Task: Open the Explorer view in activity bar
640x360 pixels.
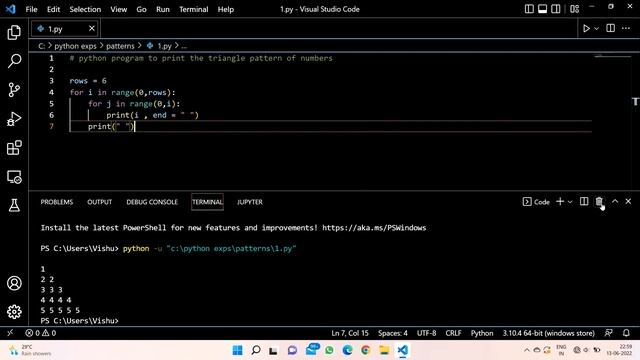Action: click(x=14, y=32)
